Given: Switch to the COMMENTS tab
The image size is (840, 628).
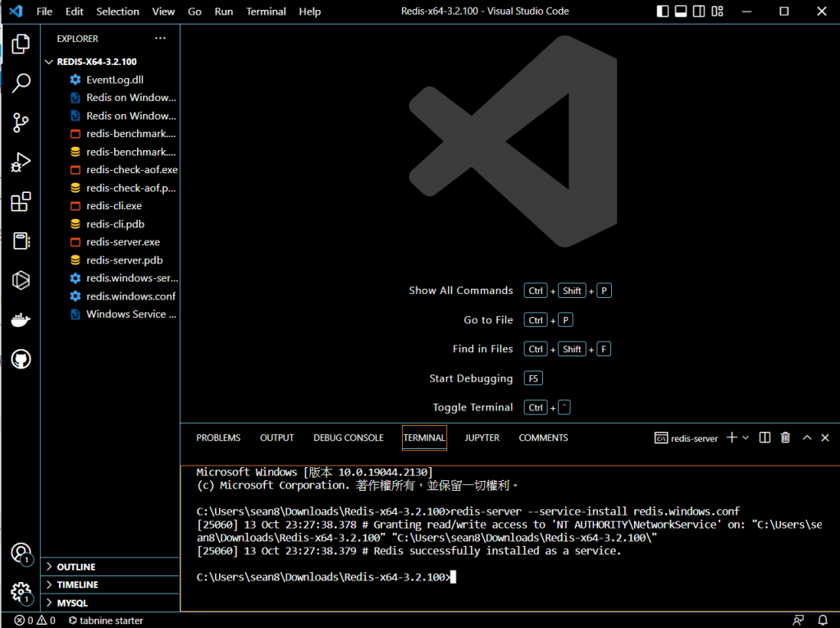Looking at the screenshot, I should click(x=543, y=438).
